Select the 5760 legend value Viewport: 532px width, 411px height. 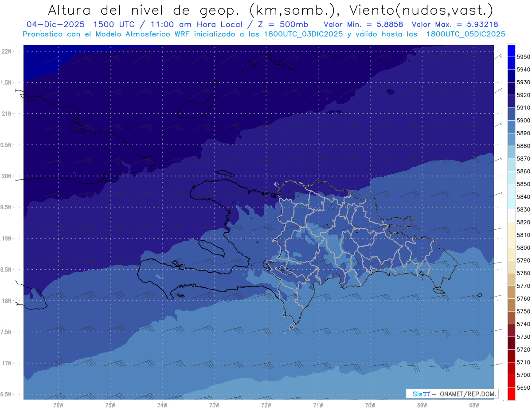click(524, 299)
